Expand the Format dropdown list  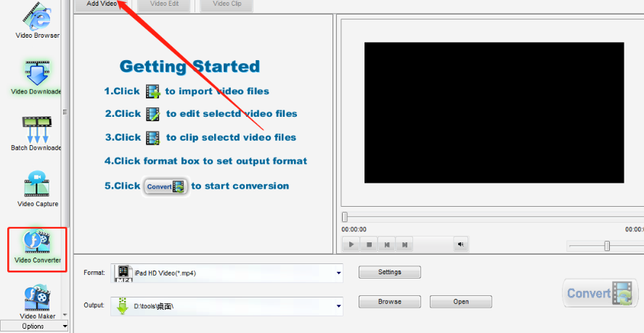pos(338,273)
